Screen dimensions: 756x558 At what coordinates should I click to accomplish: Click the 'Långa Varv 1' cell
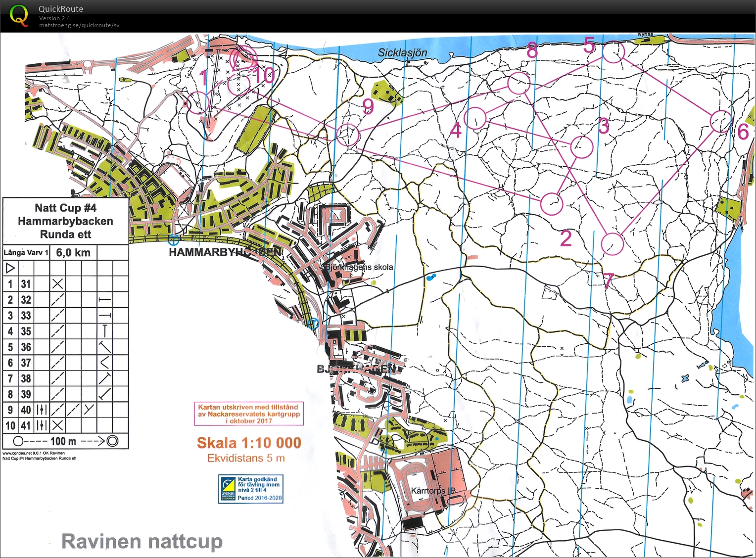(x=26, y=252)
